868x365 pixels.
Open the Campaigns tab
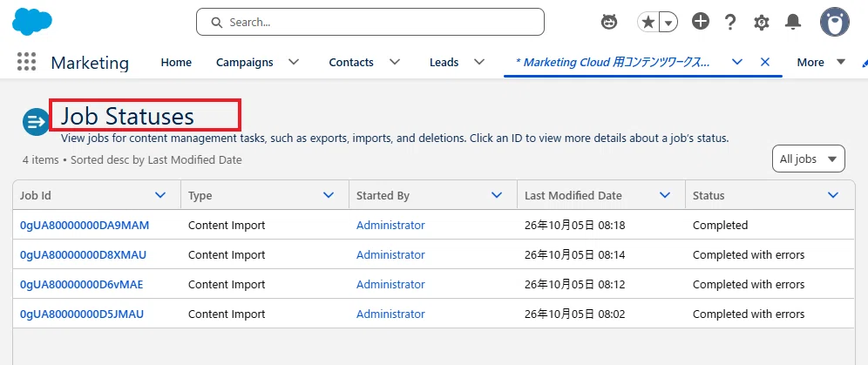pos(244,63)
